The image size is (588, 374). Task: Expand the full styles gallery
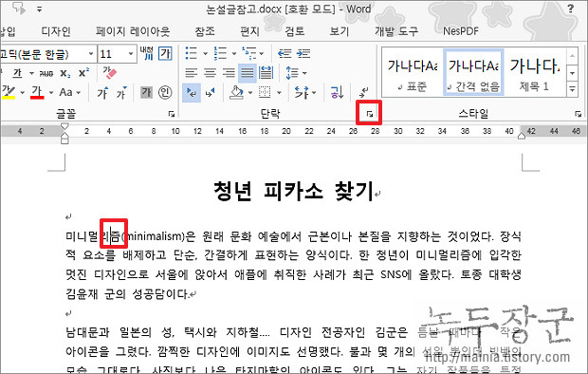(572, 89)
